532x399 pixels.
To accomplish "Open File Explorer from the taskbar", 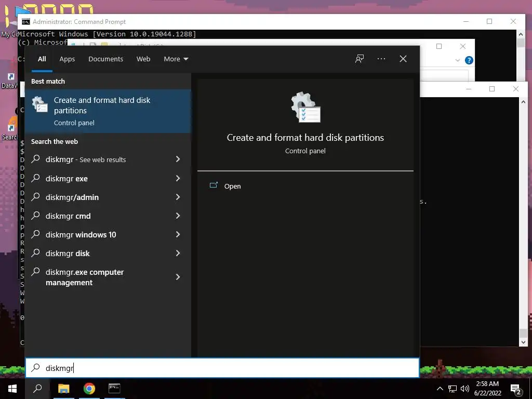I will [63, 389].
